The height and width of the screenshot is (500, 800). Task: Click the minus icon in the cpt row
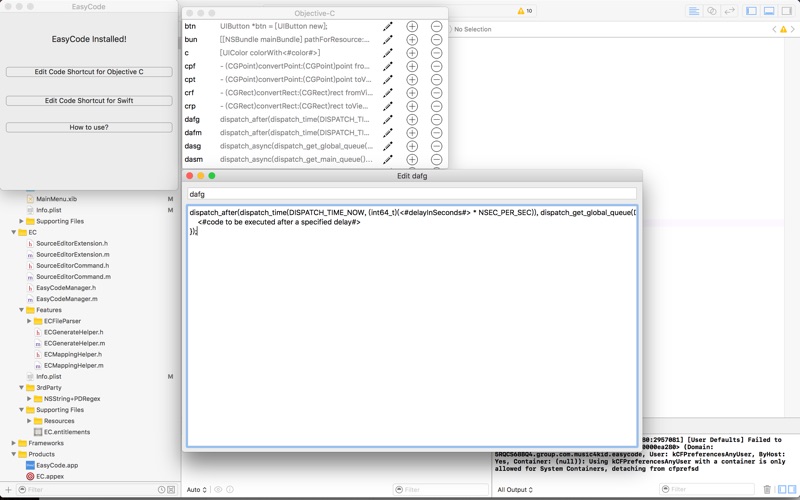click(x=436, y=80)
